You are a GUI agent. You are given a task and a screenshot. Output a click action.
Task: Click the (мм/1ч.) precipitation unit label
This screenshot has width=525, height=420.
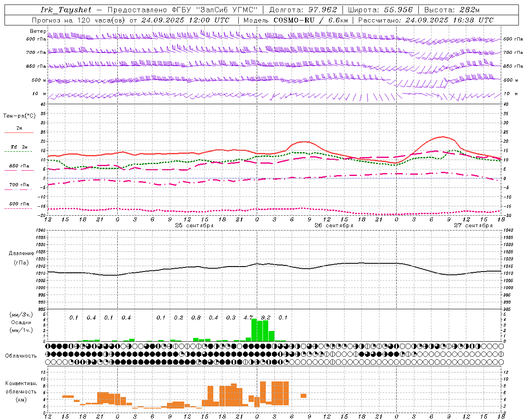coord(21,330)
